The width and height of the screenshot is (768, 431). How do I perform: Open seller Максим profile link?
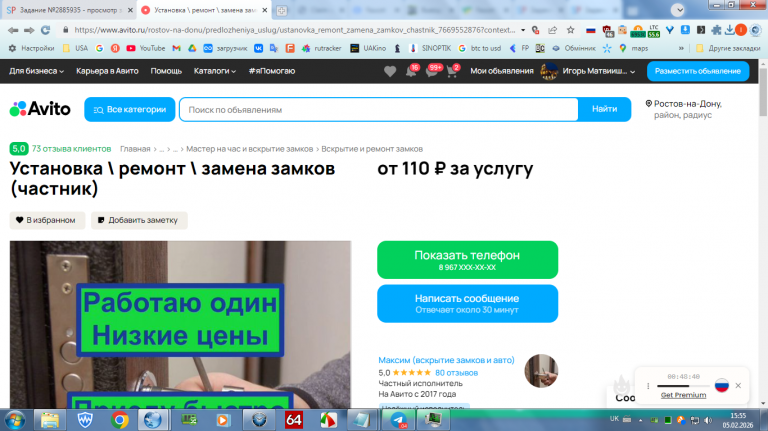(x=446, y=360)
